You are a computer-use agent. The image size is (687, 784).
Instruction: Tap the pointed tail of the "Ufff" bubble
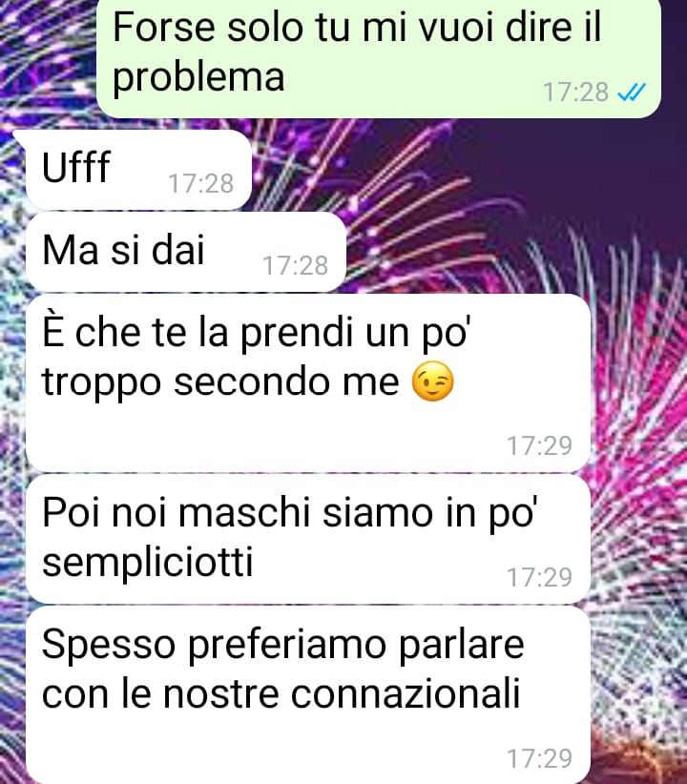[x=19, y=136]
